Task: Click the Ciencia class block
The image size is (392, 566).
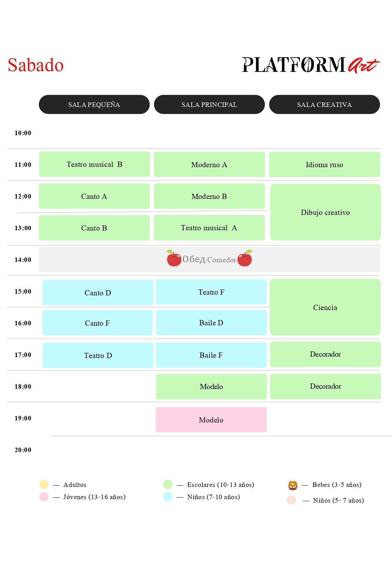Action: point(325,308)
